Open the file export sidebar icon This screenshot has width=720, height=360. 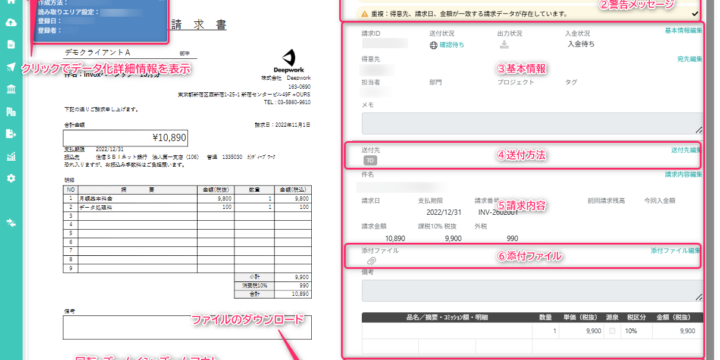pos(11,134)
